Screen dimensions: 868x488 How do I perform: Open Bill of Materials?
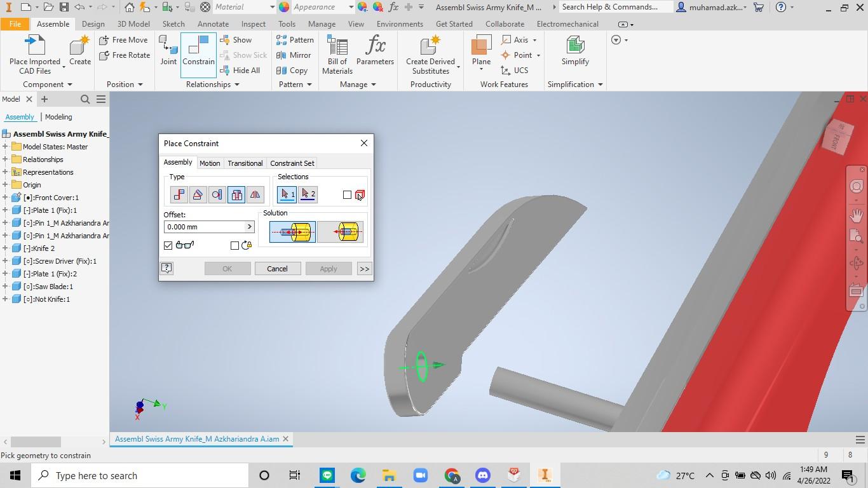(337, 55)
